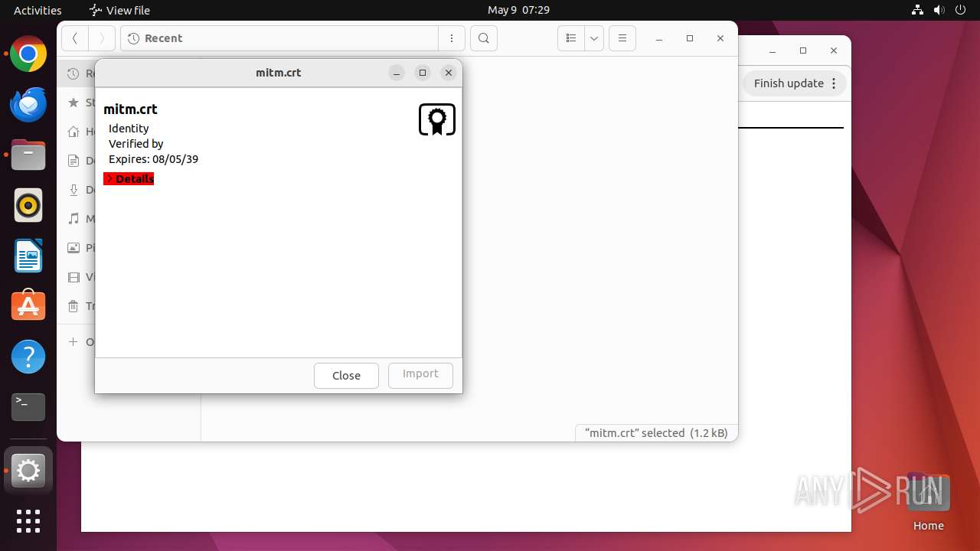Close the Files window
The height and width of the screenshot is (551, 980).
(x=720, y=38)
